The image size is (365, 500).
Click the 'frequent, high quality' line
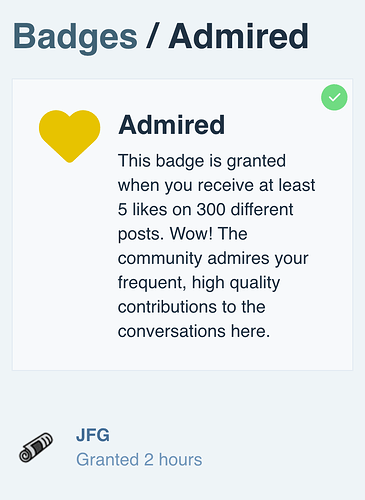click(x=199, y=283)
